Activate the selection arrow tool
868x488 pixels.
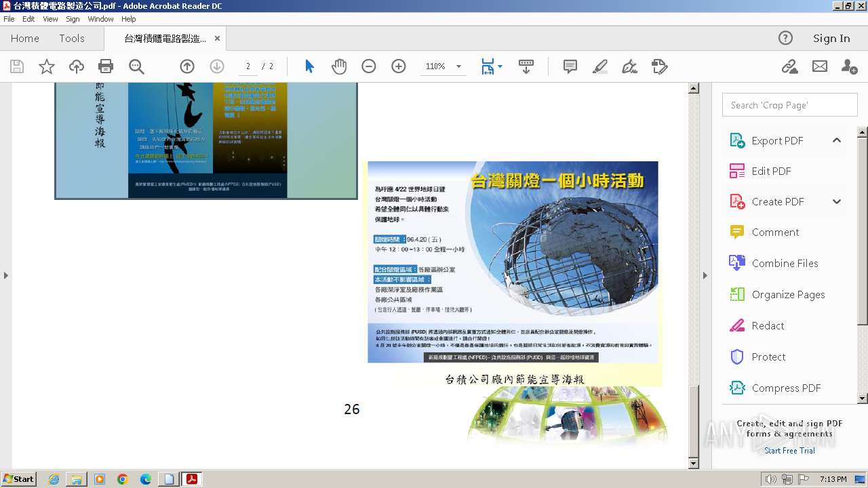tap(310, 66)
